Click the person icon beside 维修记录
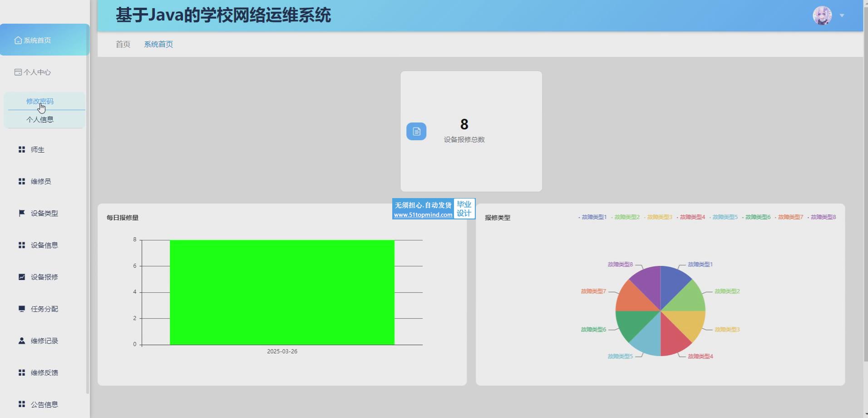The height and width of the screenshot is (418, 868). tap(21, 341)
